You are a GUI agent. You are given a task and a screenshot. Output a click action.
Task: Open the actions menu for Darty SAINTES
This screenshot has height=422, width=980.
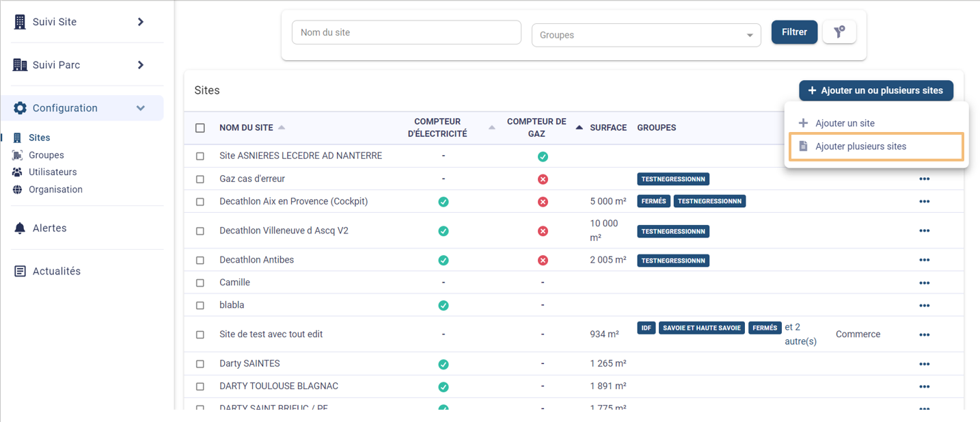[925, 364]
